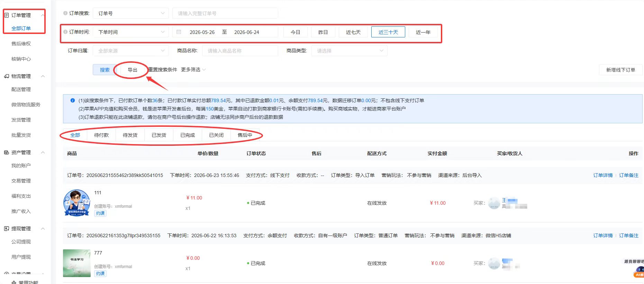Collapse the 资产管理 menu chevron
This screenshot has height=284, width=644.
click(x=43, y=152)
